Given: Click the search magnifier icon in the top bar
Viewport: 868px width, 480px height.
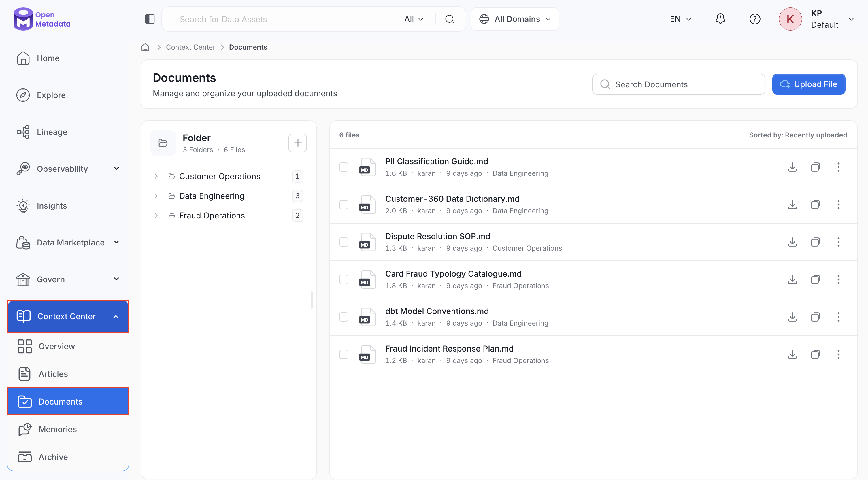Looking at the screenshot, I should pyautogui.click(x=450, y=19).
